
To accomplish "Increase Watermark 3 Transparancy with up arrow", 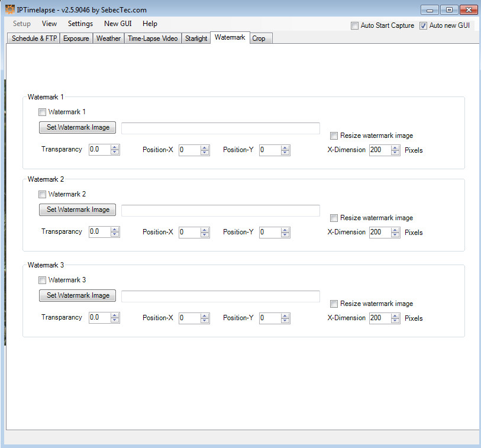I will [x=115, y=315].
